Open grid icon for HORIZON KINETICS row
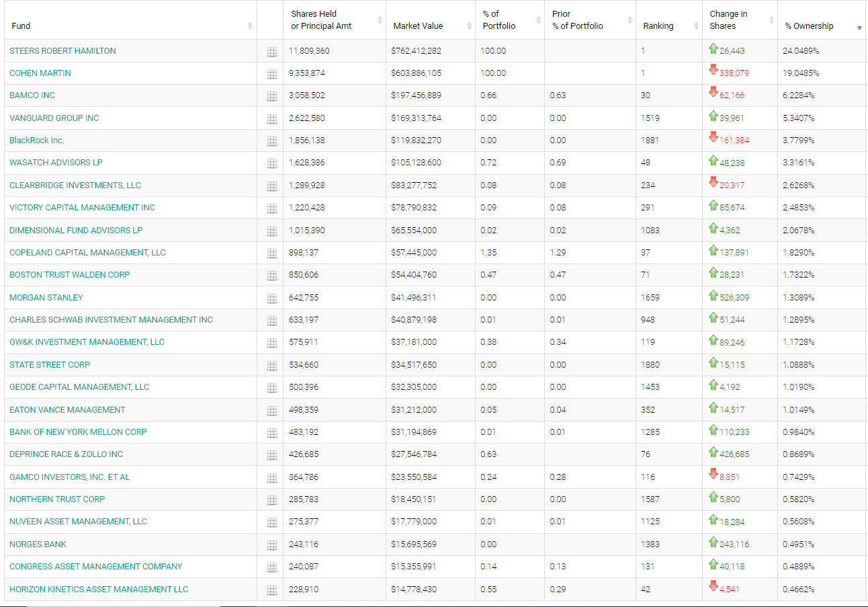This screenshot has width=868, height=607. point(271,590)
